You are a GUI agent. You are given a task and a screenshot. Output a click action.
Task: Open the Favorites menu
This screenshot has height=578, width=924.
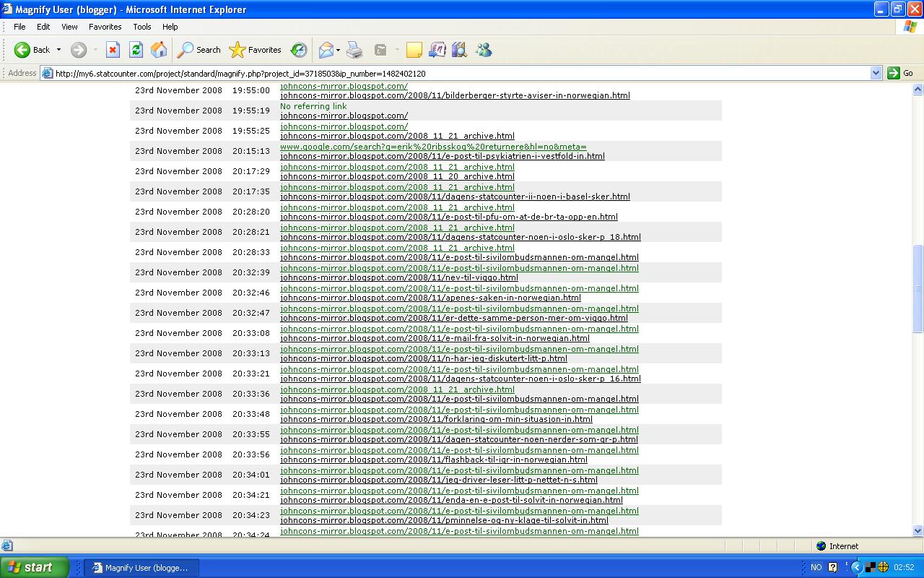pyautogui.click(x=105, y=27)
